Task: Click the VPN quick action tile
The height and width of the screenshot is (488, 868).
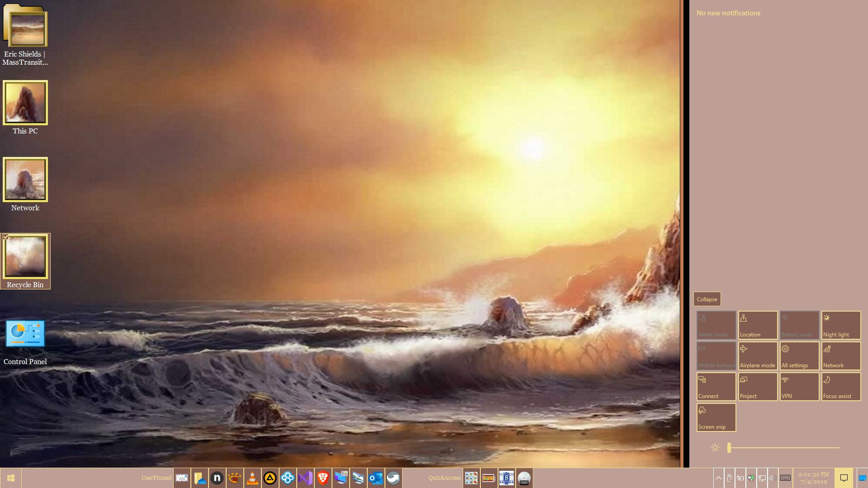Action: point(800,387)
